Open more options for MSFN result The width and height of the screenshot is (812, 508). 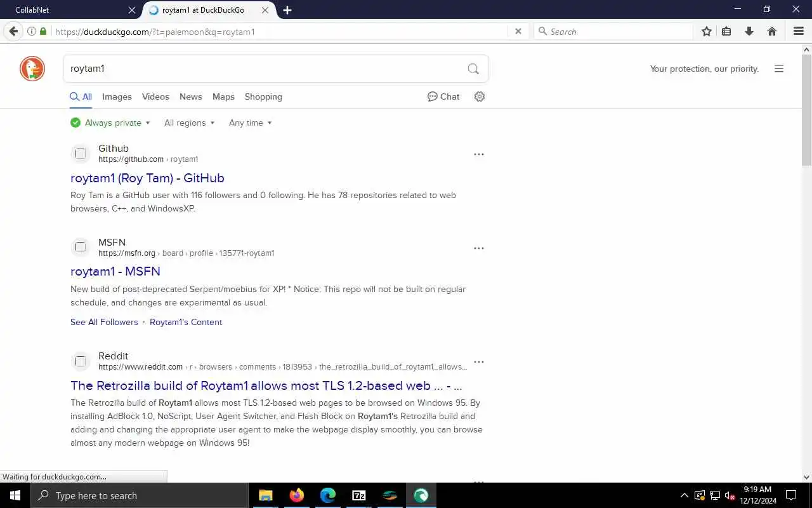coord(479,248)
